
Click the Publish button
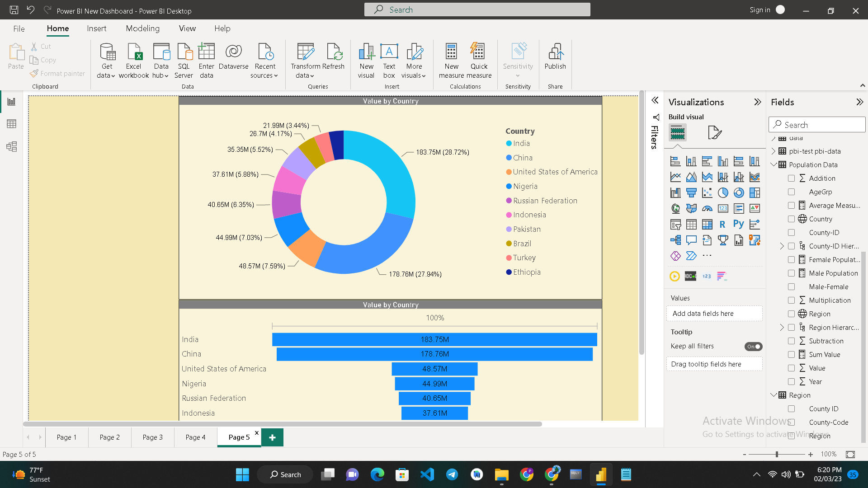coord(555,59)
